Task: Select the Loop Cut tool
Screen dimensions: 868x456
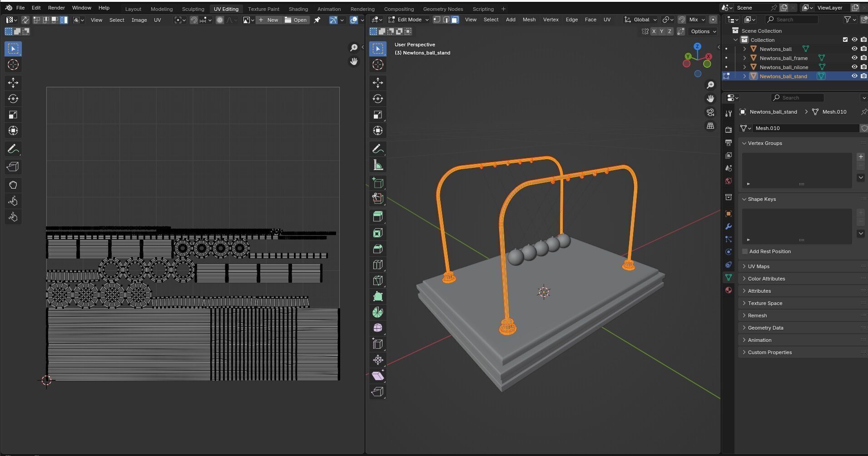Action: [377, 265]
